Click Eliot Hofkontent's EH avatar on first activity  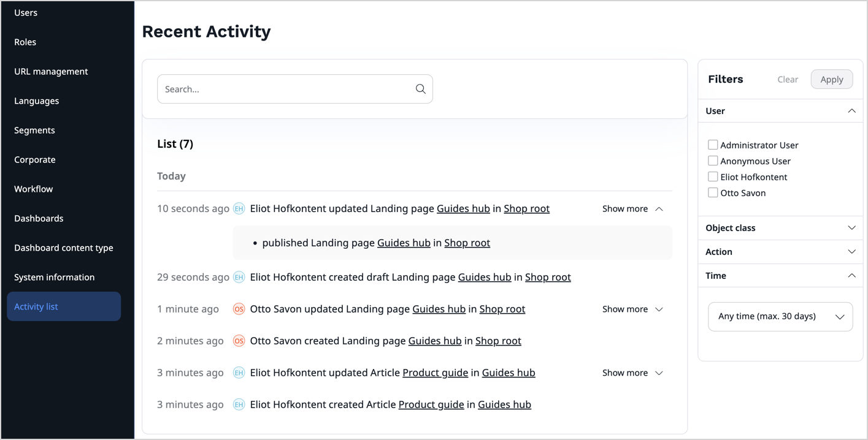pyautogui.click(x=239, y=208)
